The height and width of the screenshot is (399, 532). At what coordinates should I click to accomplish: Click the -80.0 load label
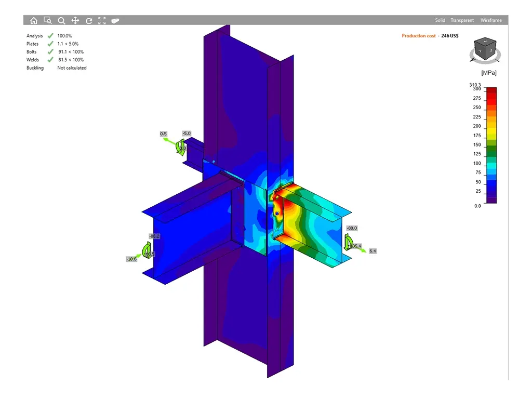pyautogui.click(x=352, y=228)
